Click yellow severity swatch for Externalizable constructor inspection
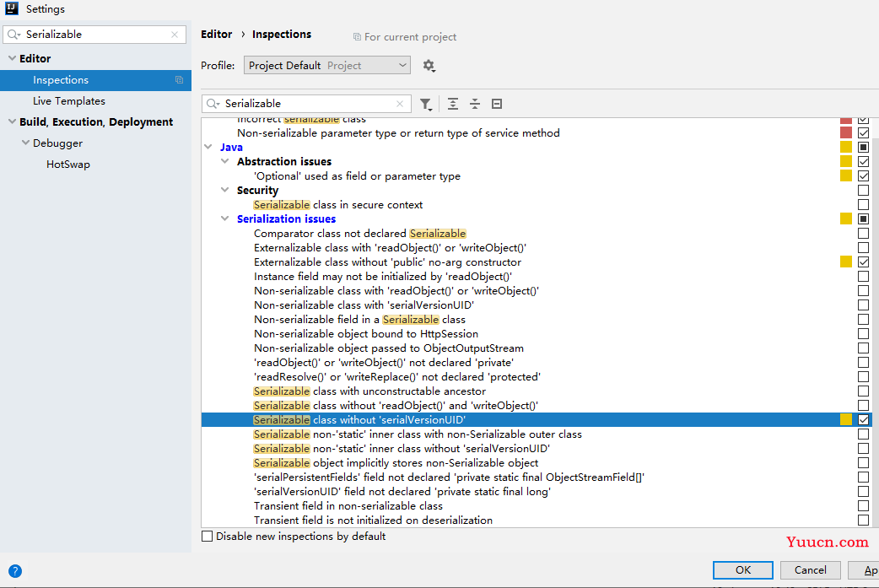Screen dimensions: 879x588 tap(846, 262)
